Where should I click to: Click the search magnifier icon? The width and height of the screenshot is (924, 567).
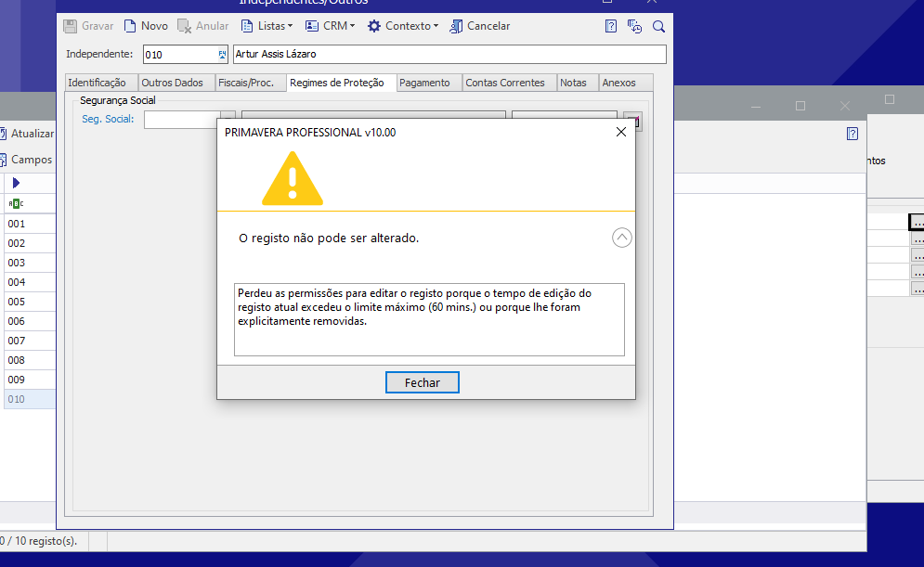(658, 26)
